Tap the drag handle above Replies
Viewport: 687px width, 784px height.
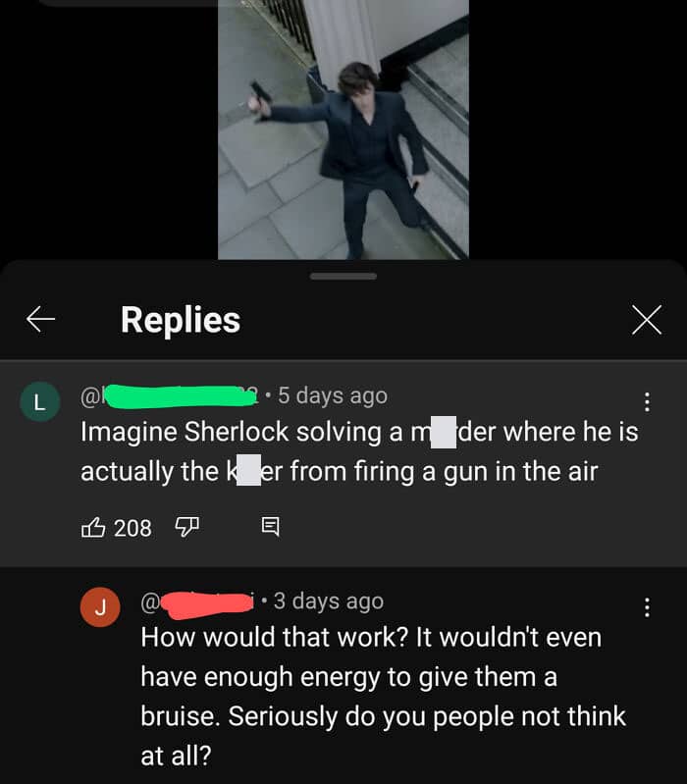tap(343, 277)
